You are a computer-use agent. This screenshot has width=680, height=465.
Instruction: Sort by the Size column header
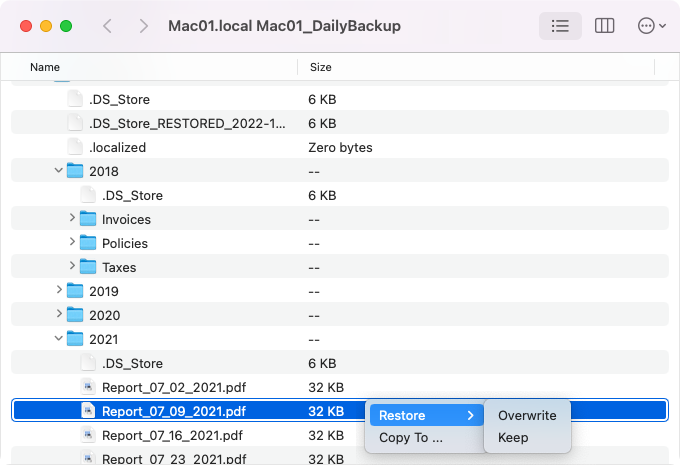click(320, 67)
